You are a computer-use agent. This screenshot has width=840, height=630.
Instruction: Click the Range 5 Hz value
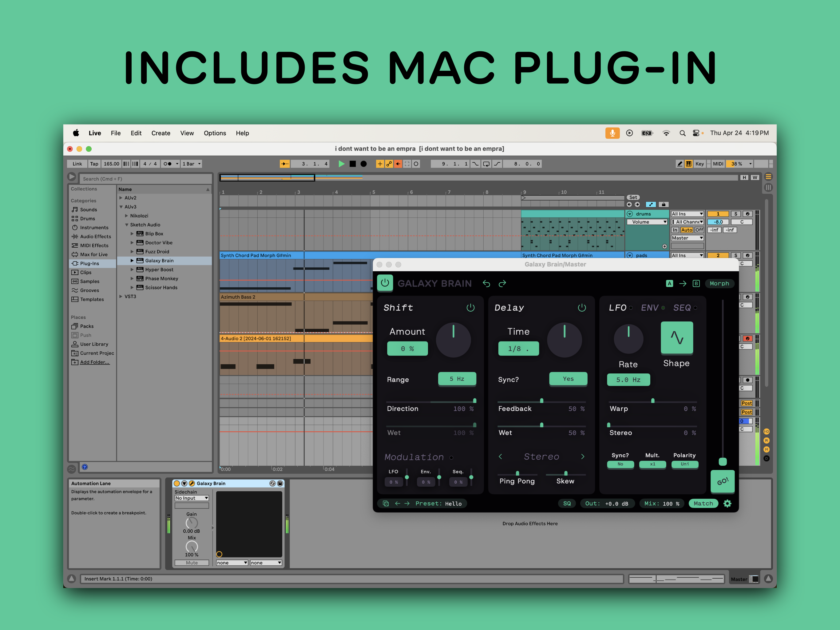pyautogui.click(x=457, y=379)
